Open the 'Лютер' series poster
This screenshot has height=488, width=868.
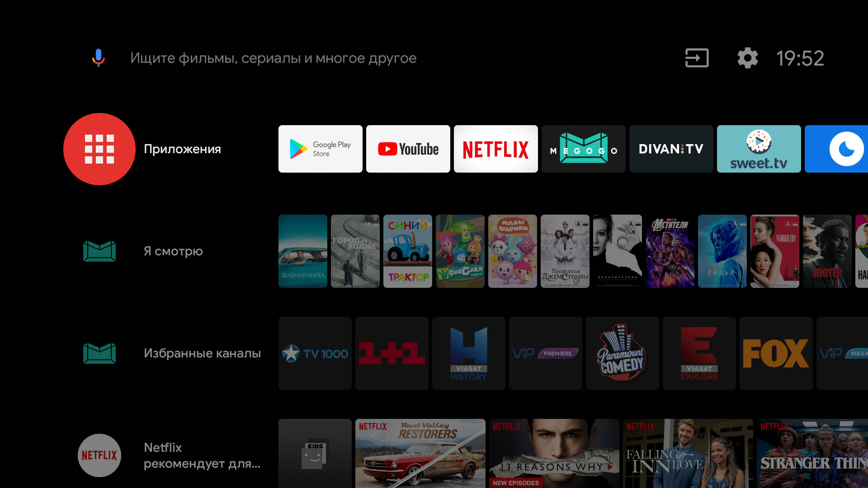coord(827,251)
